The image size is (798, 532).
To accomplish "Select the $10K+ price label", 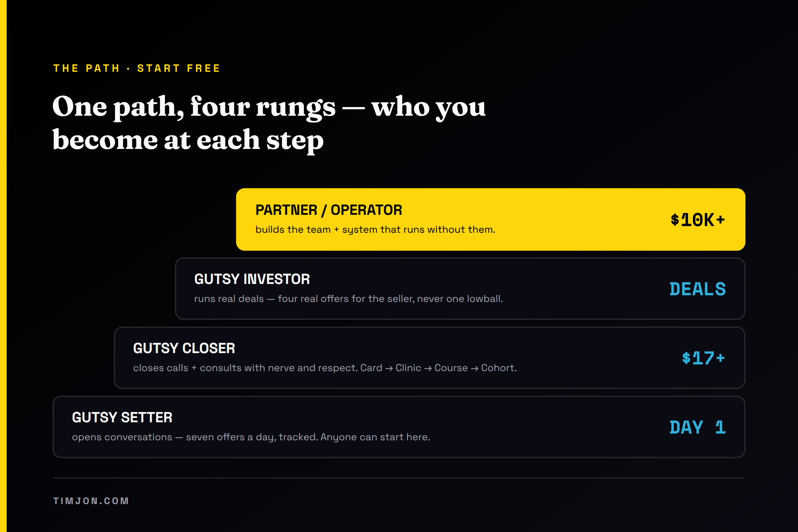I will click(x=698, y=220).
